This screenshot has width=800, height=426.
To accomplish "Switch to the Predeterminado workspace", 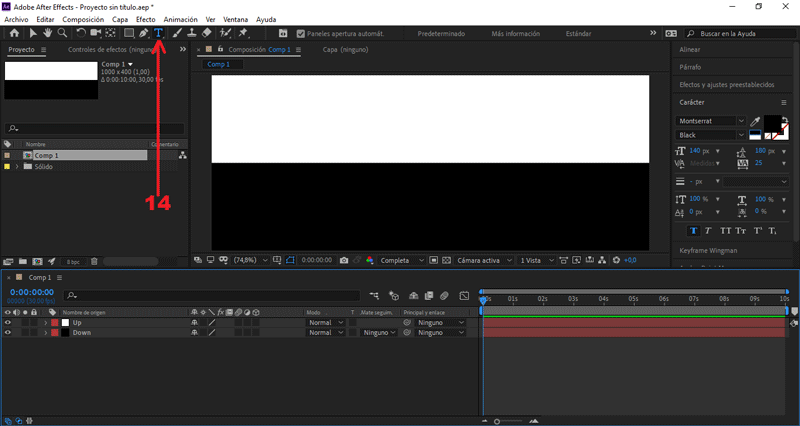I will pos(441,34).
